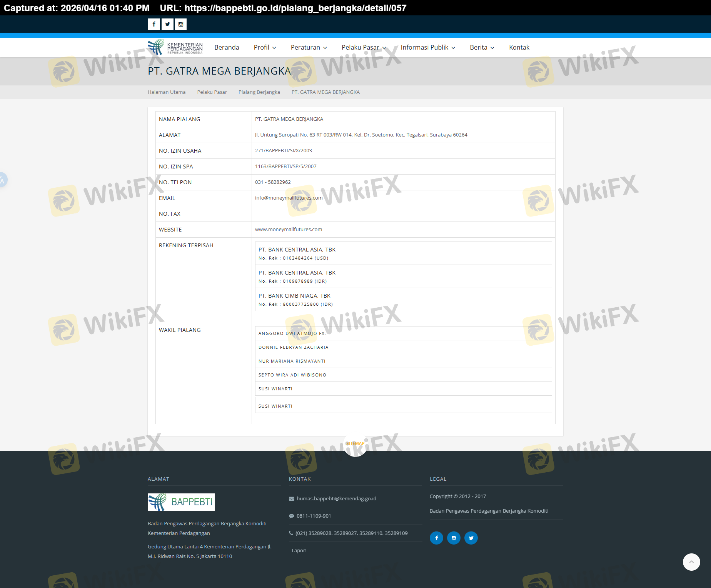Screen dimensions: 711x588
Task: Click the phone number 031 - 58282962
Action: [273, 182]
